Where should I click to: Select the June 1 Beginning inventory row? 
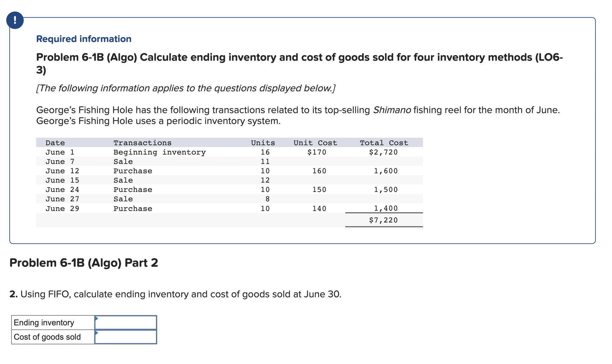(x=156, y=152)
